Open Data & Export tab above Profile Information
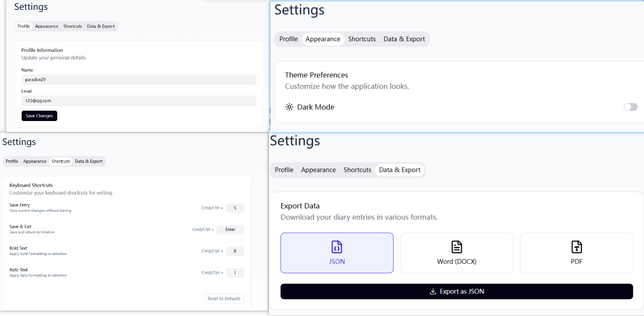Image resolution: width=644 pixels, height=316 pixels. click(101, 26)
